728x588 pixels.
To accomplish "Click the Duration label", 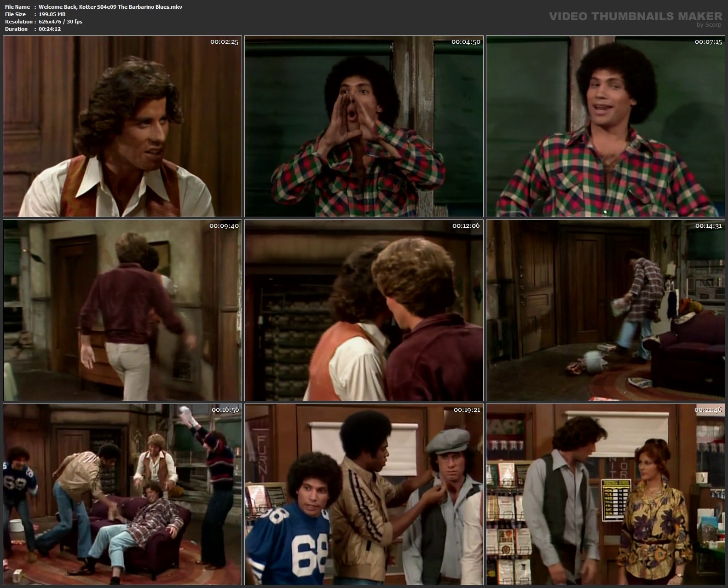I will point(16,29).
